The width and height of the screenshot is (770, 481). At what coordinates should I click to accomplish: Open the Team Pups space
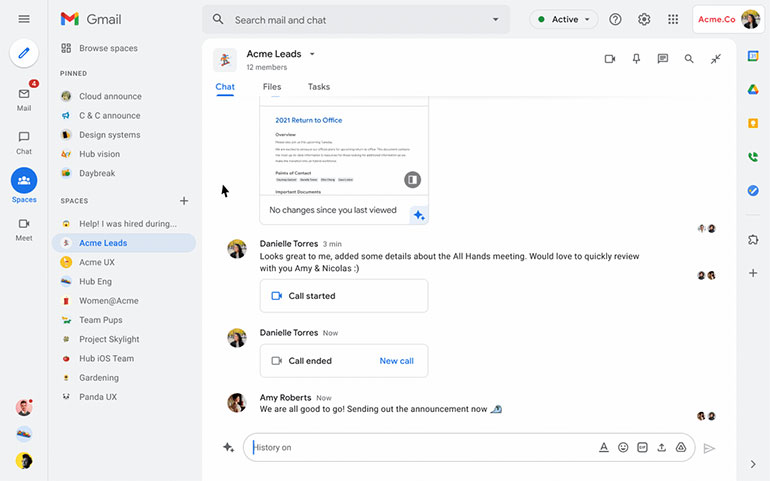[x=124, y=319]
